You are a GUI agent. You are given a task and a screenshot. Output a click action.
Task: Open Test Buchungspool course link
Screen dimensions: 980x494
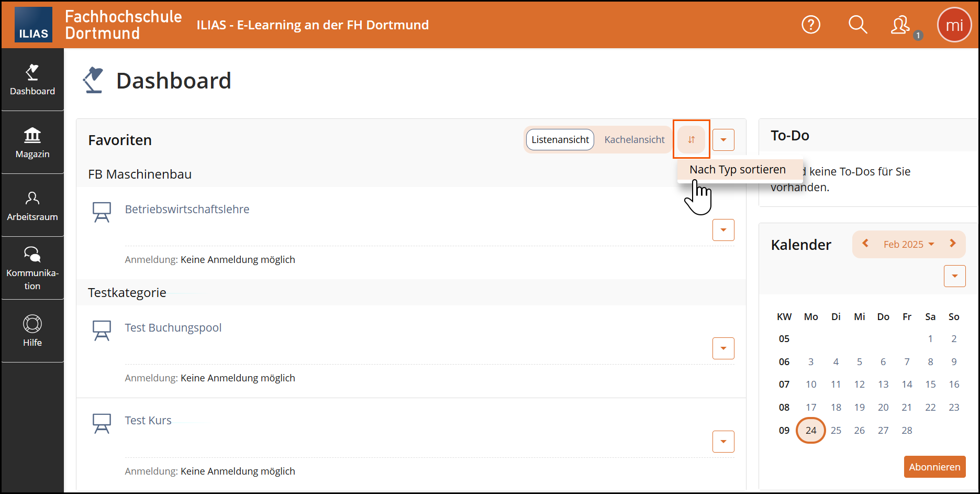[173, 328]
